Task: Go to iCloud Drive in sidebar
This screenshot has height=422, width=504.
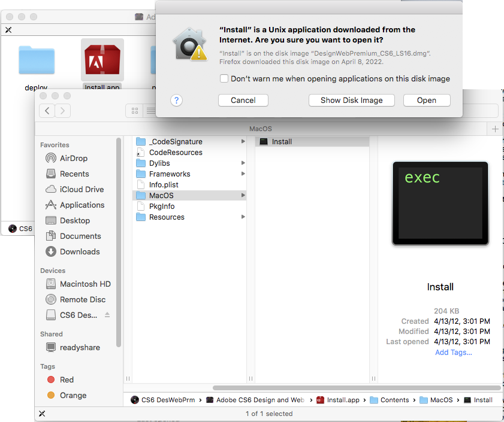Action: click(x=82, y=190)
